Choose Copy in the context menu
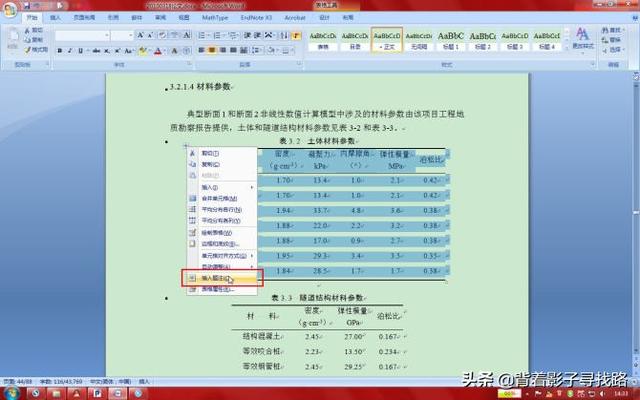The height and width of the screenshot is (400, 640). 222,164
